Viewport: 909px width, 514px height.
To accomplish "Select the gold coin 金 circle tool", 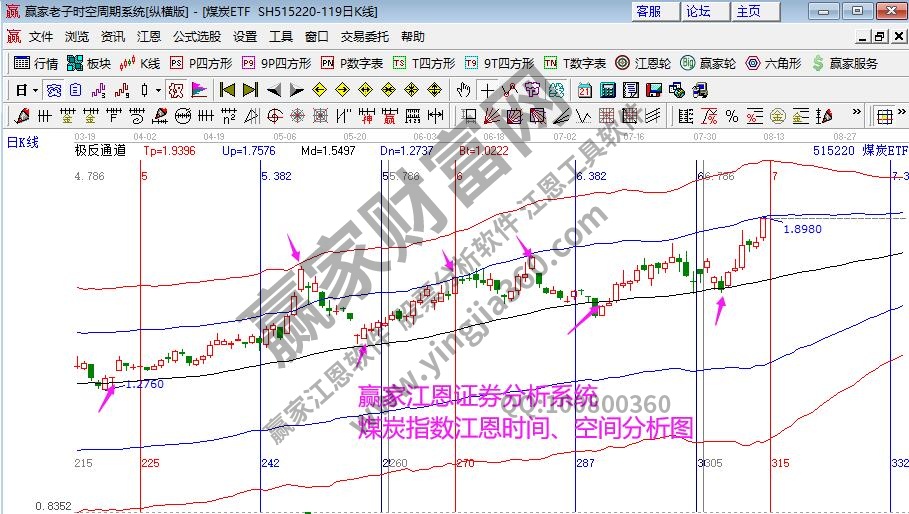I will pos(777,116).
